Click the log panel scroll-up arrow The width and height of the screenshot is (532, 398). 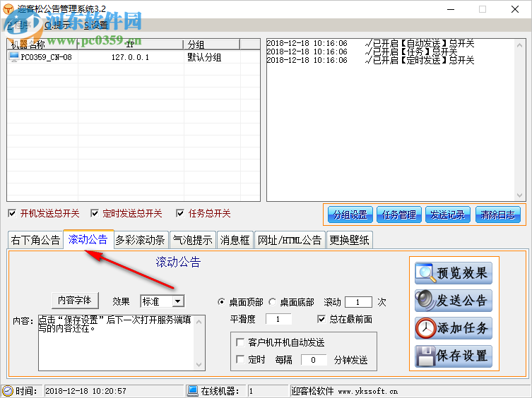click(519, 44)
